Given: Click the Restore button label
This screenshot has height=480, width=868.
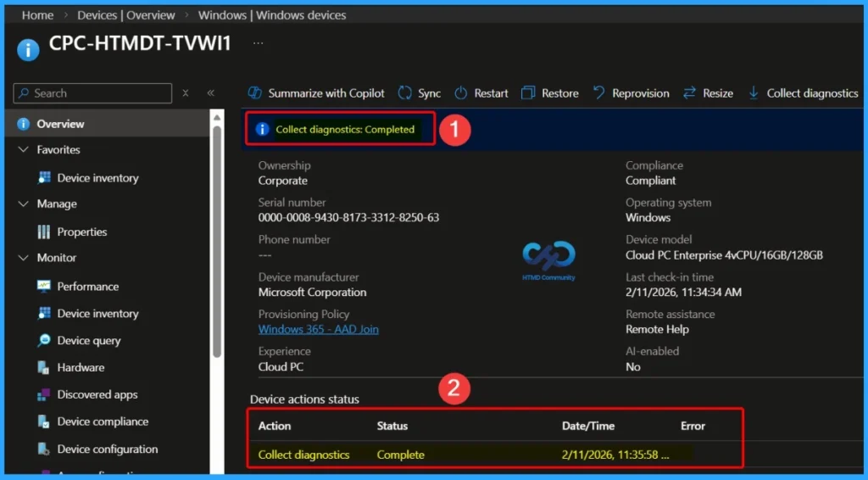Looking at the screenshot, I should 560,93.
